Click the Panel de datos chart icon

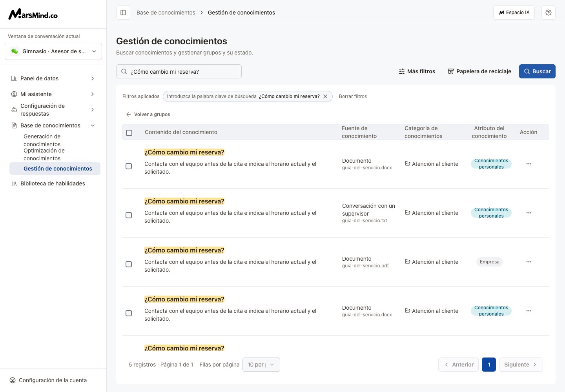(14, 78)
